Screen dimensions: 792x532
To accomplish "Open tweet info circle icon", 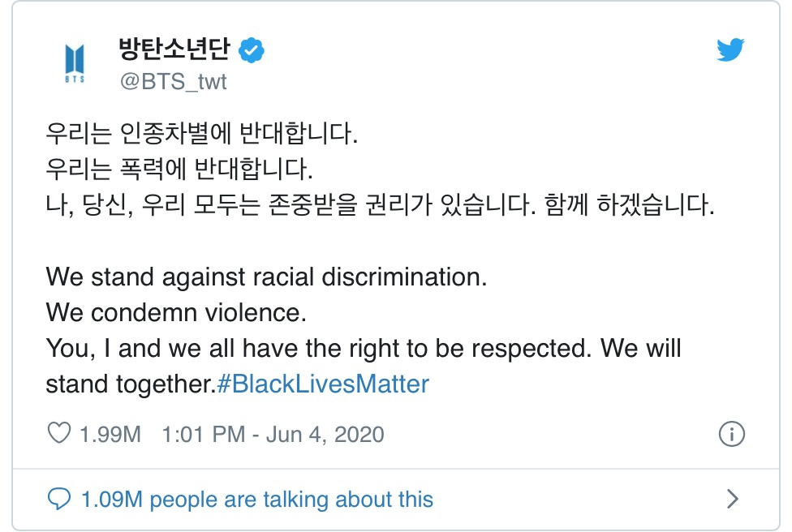I will [731, 434].
